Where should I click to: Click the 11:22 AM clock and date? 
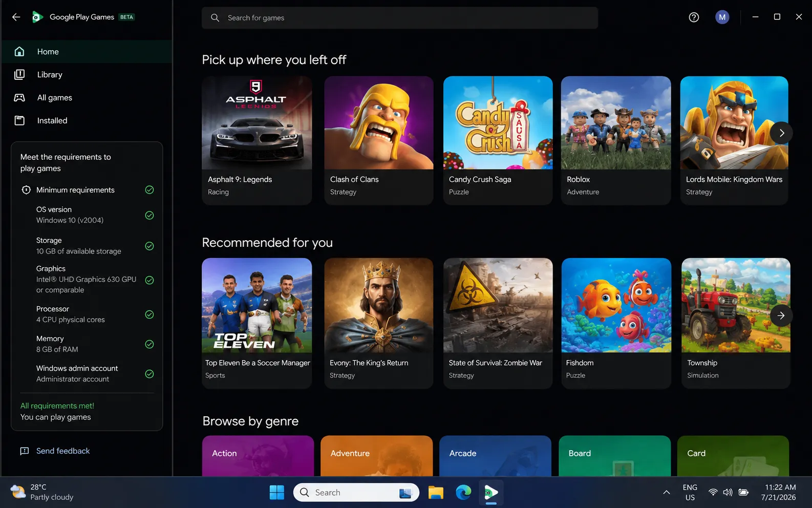pos(779,493)
